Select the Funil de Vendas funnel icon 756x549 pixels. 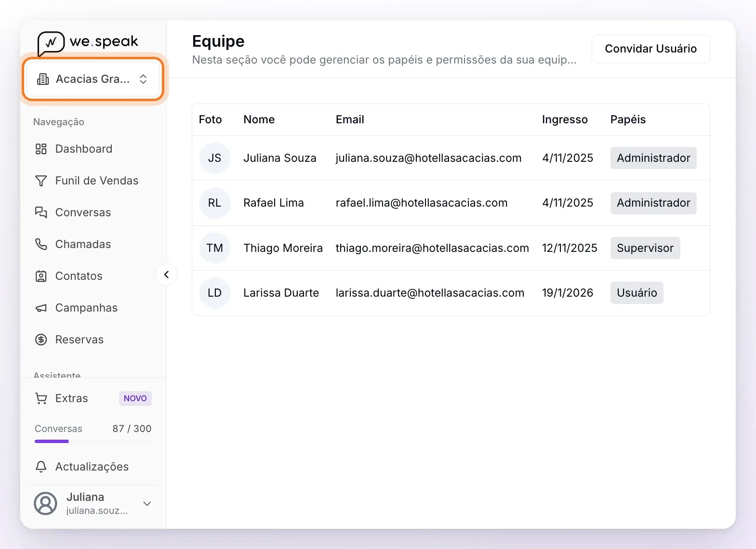pyautogui.click(x=41, y=181)
